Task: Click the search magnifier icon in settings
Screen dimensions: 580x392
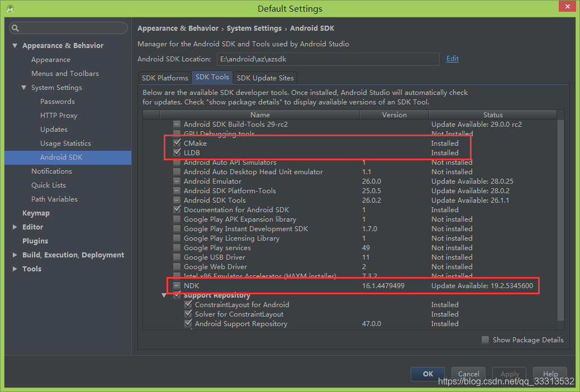Action: click(15, 28)
